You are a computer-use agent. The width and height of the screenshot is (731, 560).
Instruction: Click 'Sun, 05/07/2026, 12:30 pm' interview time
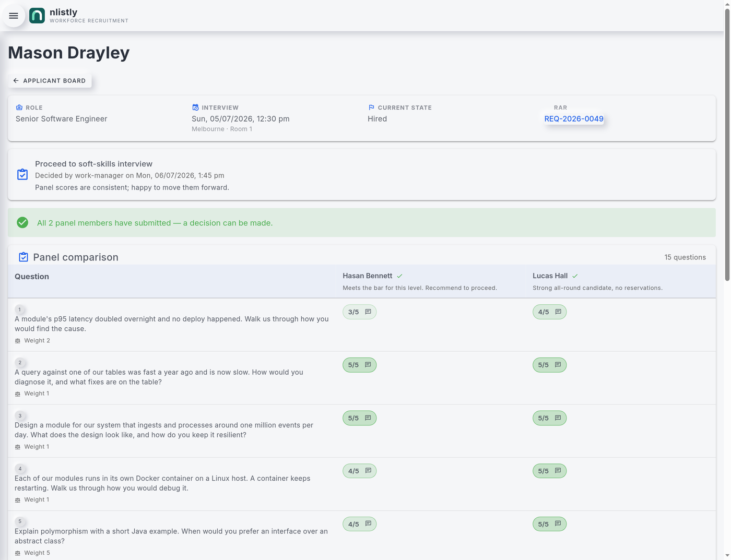pyautogui.click(x=241, y=119)
